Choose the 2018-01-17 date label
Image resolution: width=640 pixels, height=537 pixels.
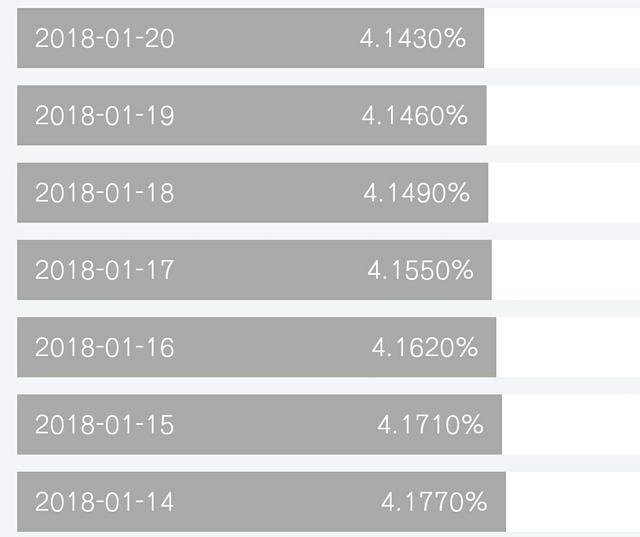(104, 270)
